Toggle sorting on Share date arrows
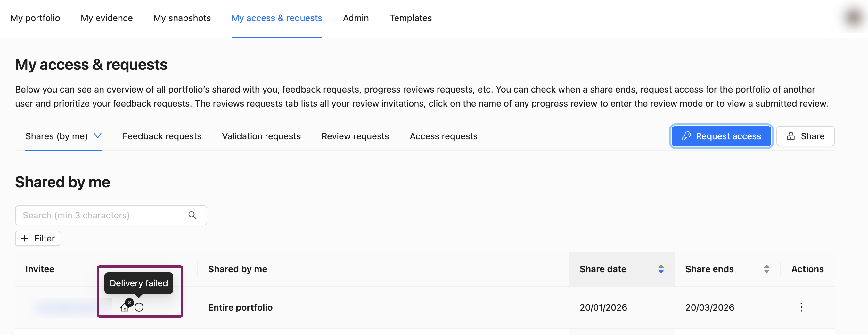This screenshot has width=868, height=335. coord(661,269)
